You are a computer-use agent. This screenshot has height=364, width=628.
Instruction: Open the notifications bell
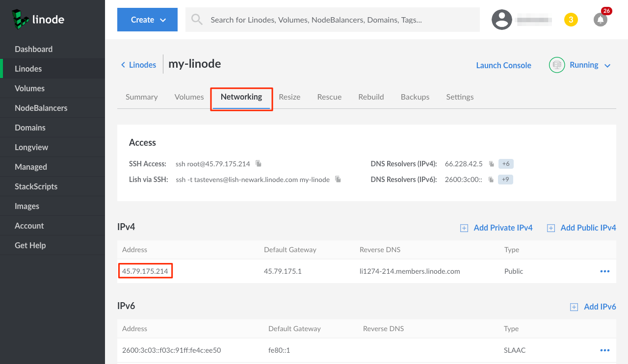point(600,20)
